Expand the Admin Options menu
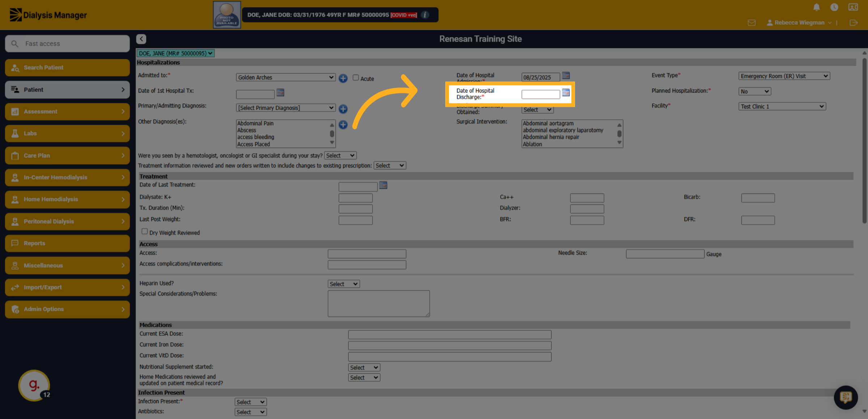The height and width of the screenshot is (419, 868). 67,309
